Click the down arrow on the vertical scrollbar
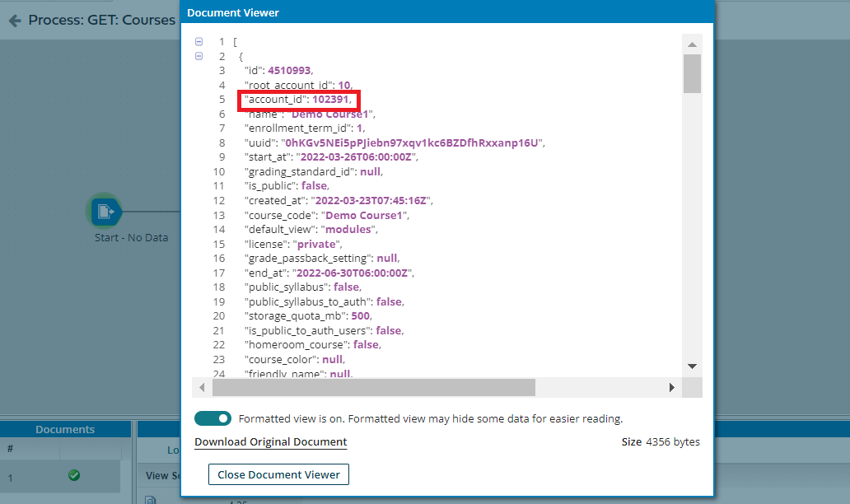Viewport: 850px width, 504px height. click(692, 366)
